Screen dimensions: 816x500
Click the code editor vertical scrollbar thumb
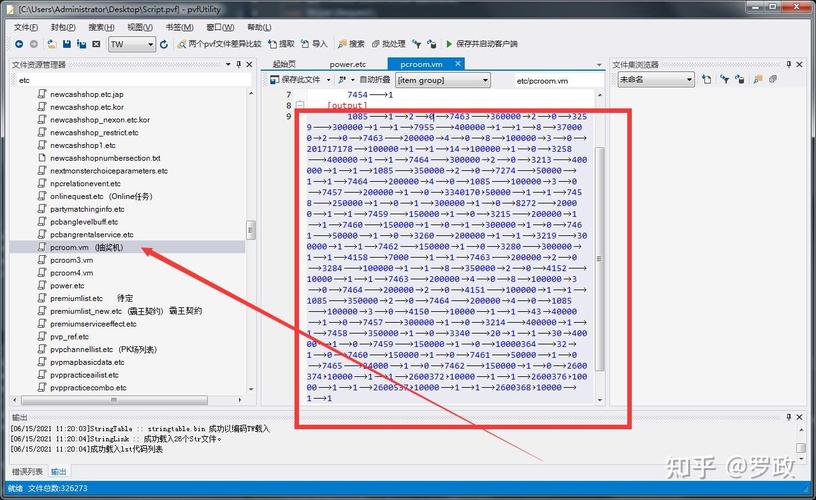[600, 259]
